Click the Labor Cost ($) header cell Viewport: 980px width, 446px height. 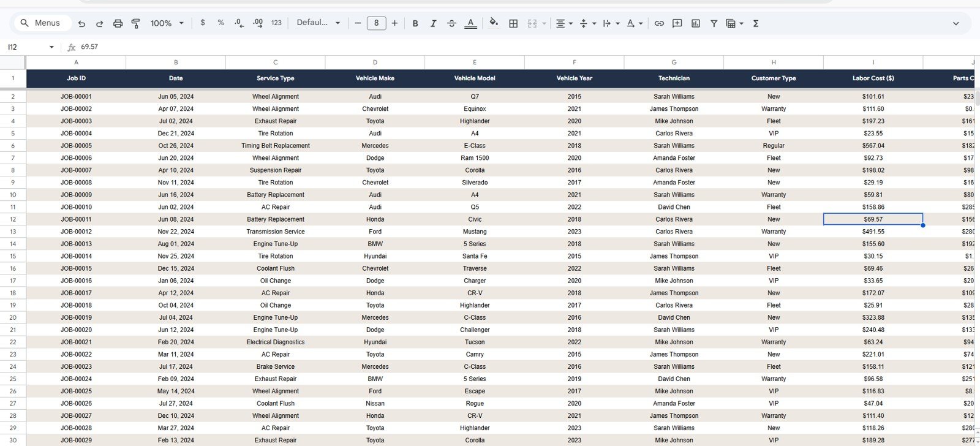point(873,78)
